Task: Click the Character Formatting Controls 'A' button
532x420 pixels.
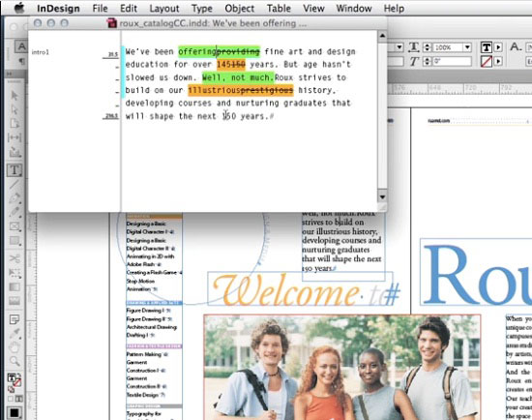Action: coord(21,46)
